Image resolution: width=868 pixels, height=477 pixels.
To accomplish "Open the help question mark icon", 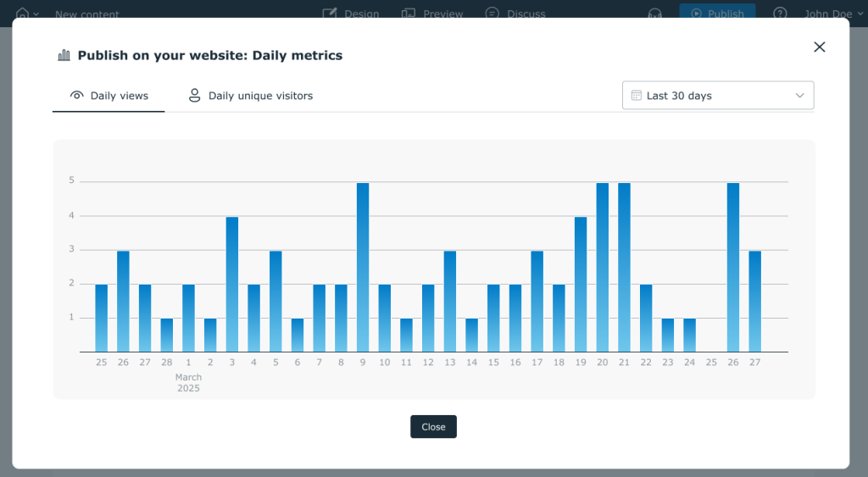I will 780,14.
